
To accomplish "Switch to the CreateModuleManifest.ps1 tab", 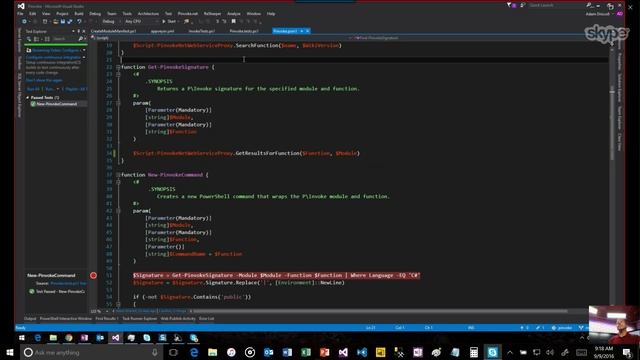I will pyautogui.click(x=113, y=31).
